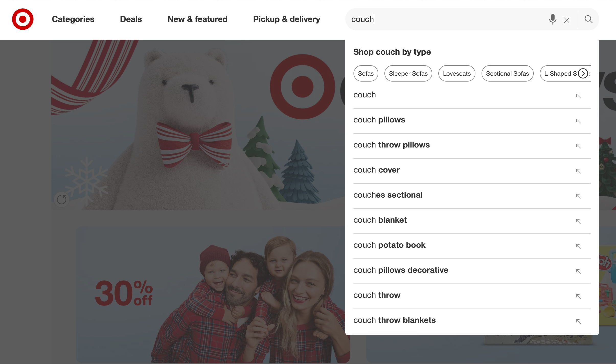
Task: Click the magnifying glass search icon
Action: pos(588,19)
